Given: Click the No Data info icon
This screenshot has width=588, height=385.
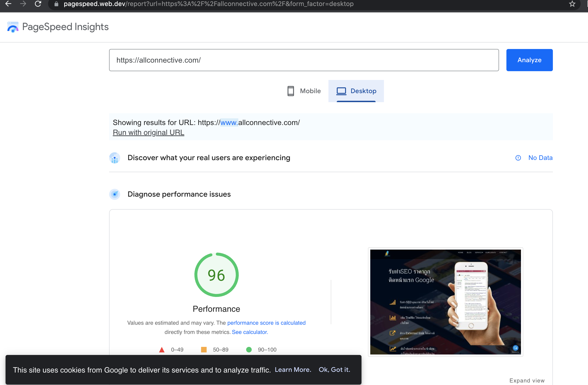Looking at the screenshot, I should [x=518, y=158].
